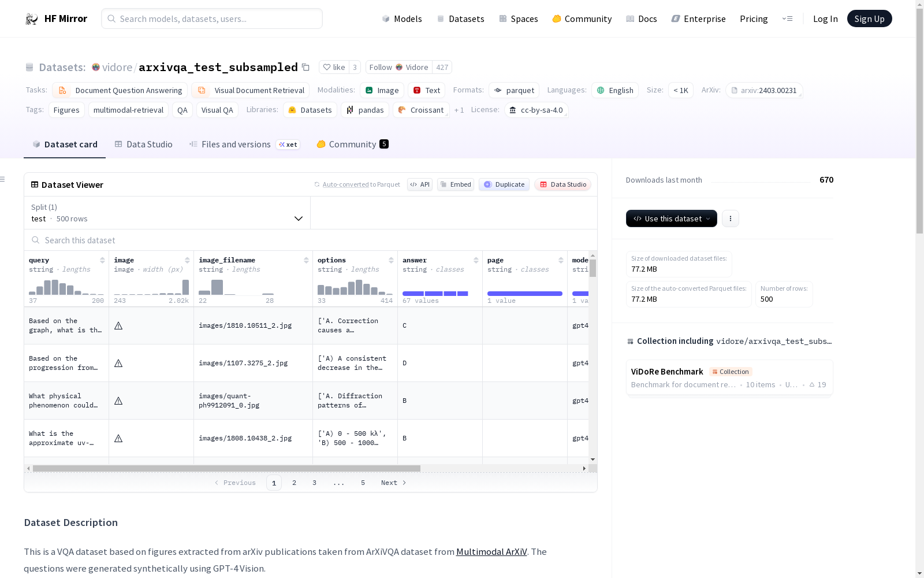Open the navigation extra menu icon
This screenshot has width=924, height=578.
787,19
